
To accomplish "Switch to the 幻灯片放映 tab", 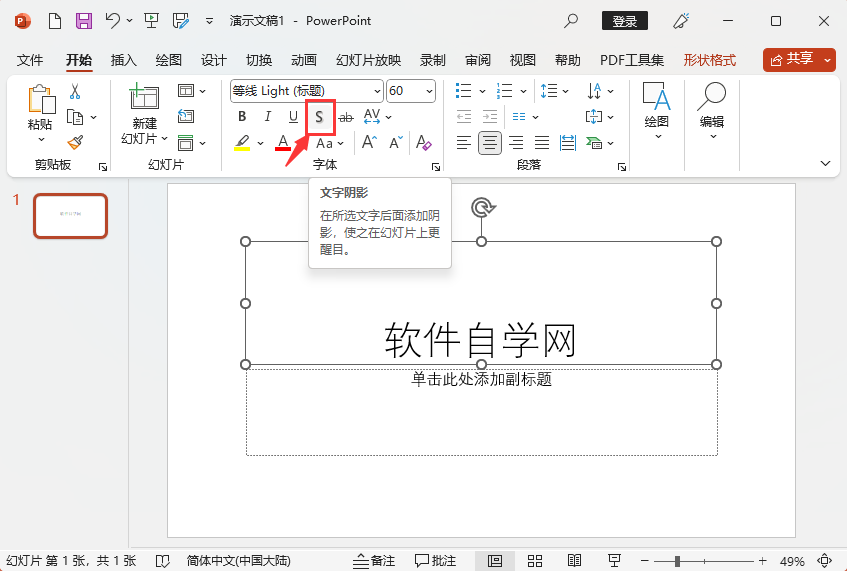I will (368, 60).
